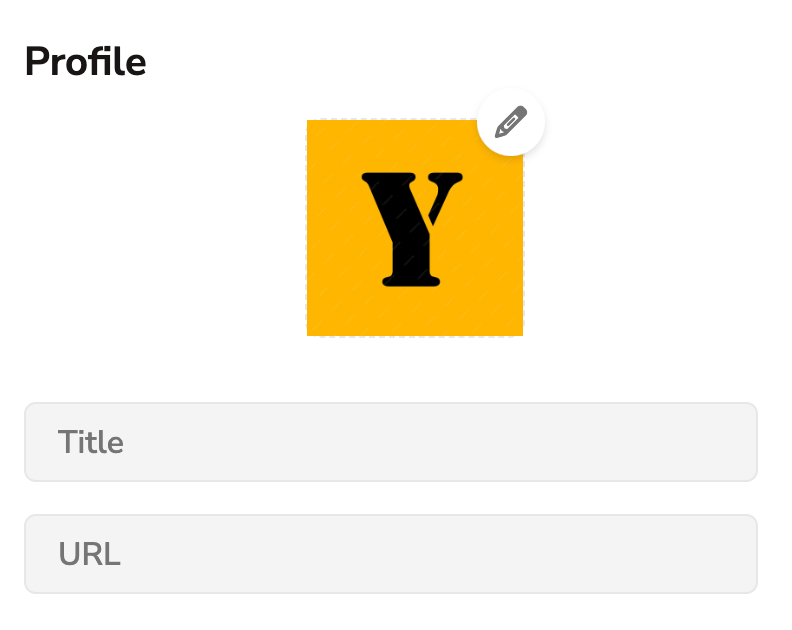792x630 pixels.
Task: Place cursor in the URL field
Action: [x=390, y=554]
